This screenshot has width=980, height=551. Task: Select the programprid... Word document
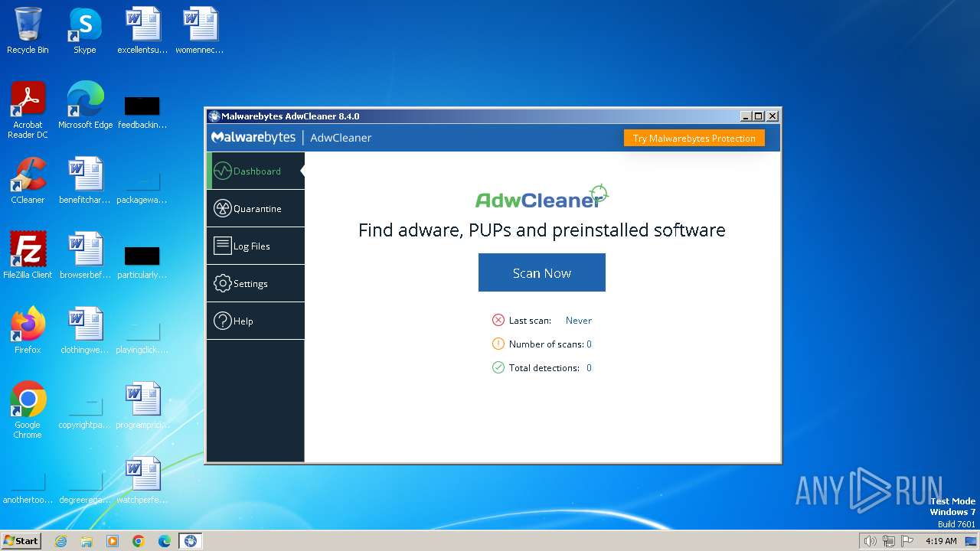point(142,406)
